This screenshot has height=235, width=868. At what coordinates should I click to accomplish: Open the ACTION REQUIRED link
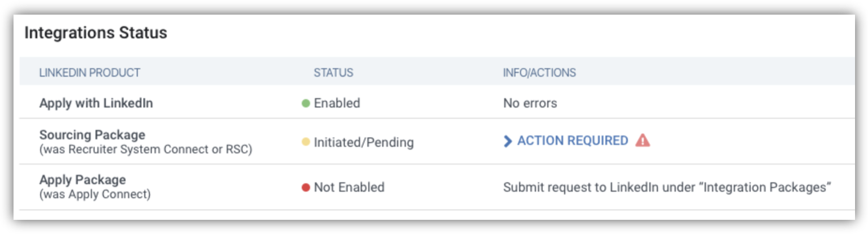pyautogui.click(x=572, y=141)
